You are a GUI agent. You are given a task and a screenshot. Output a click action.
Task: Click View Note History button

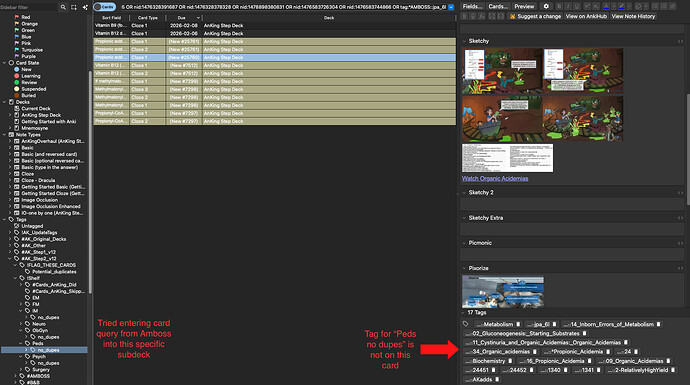pyautogui.click(x=633, y=16)
